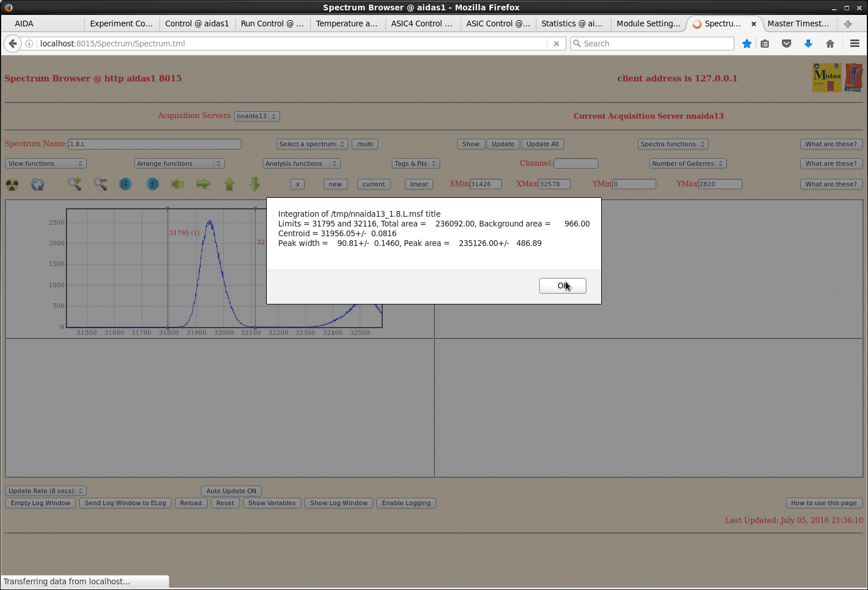Open the downloads arrow icon
This screenshot has height=590, width=868.
tap(808, 44)
